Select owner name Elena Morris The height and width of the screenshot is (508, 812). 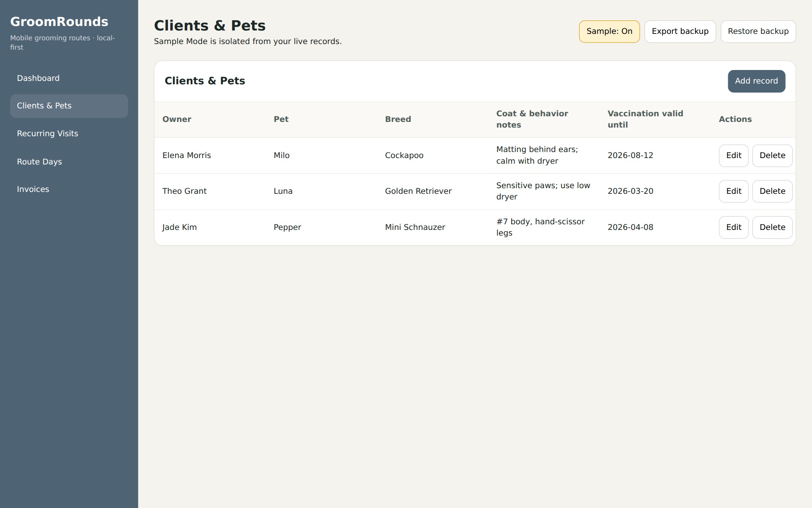tap(186, 155)
